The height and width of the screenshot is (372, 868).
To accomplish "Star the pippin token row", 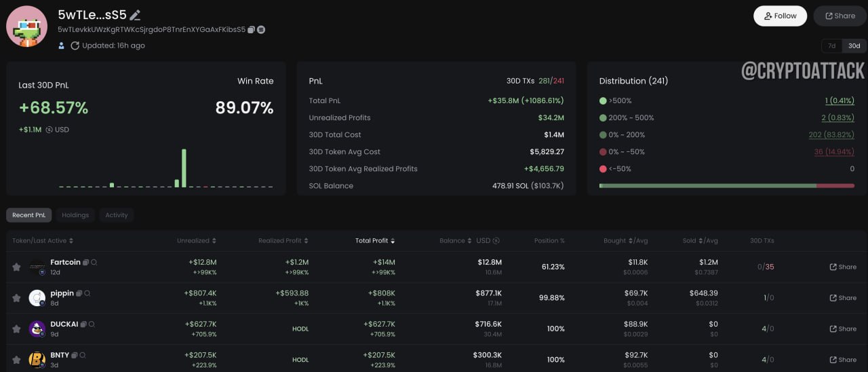I will [x=16, y=298].
